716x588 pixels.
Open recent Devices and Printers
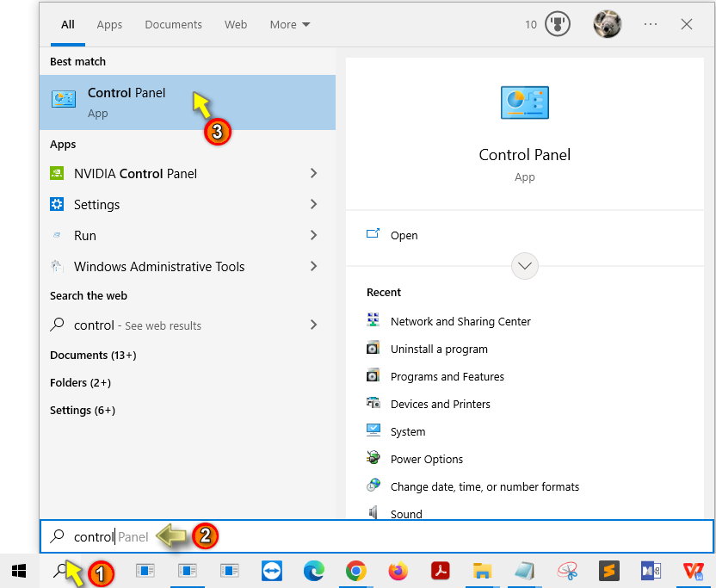pyautogui.click(x=441, y=405)
